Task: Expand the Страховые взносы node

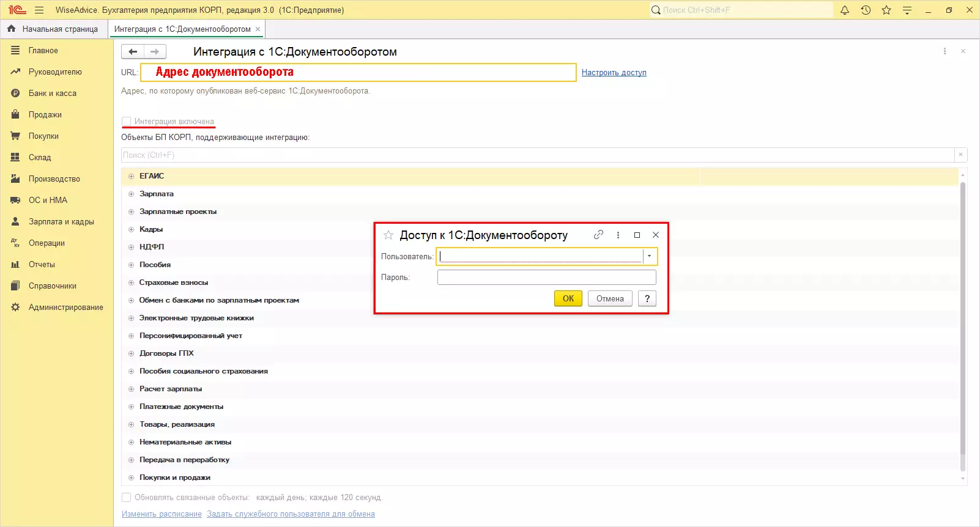Action: pyautogui.click(x=131, y=282)
